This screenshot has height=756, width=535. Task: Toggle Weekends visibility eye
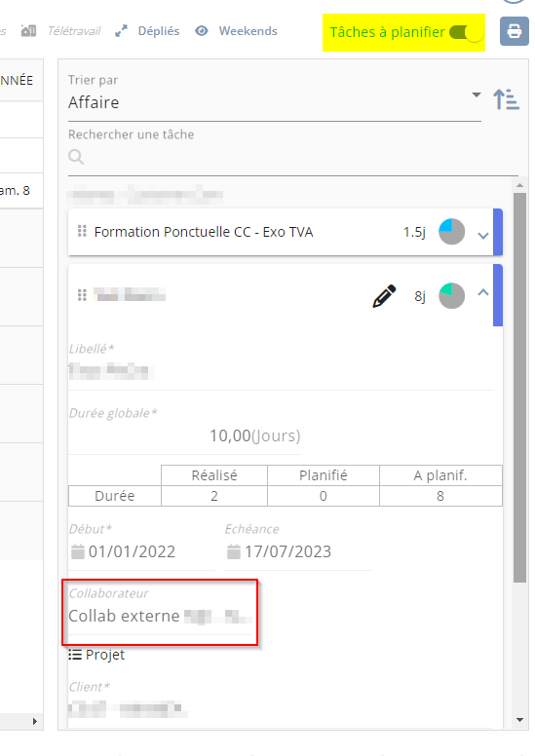point(202,31)
